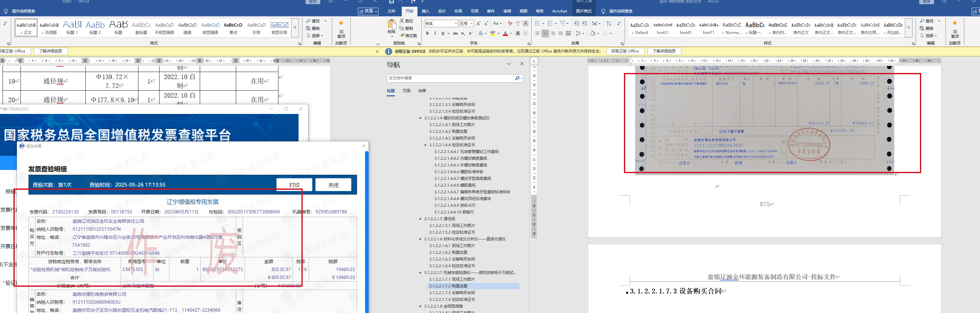
Task: Click the clear formatting eraser icon
Action: pyautogui.click(x=510, y=24)
